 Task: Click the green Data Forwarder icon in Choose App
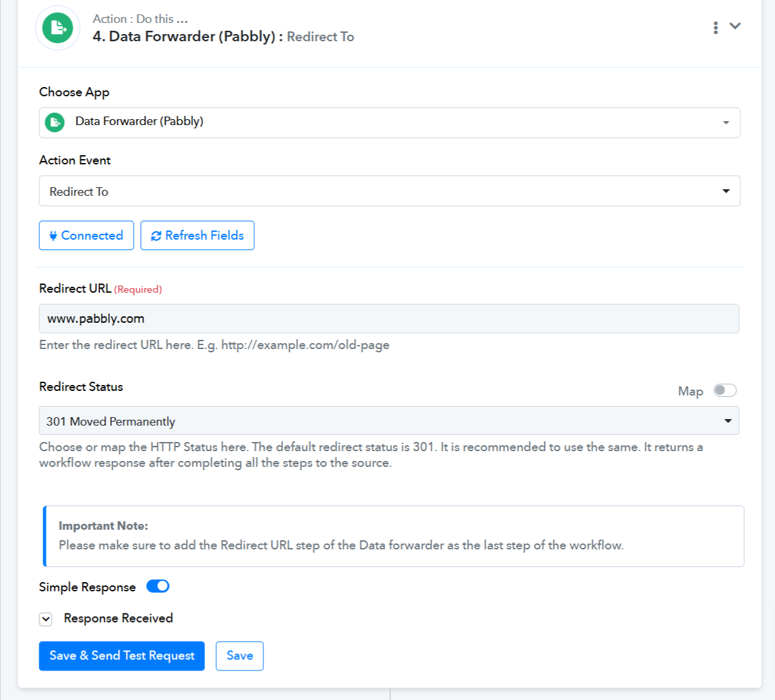55,122
